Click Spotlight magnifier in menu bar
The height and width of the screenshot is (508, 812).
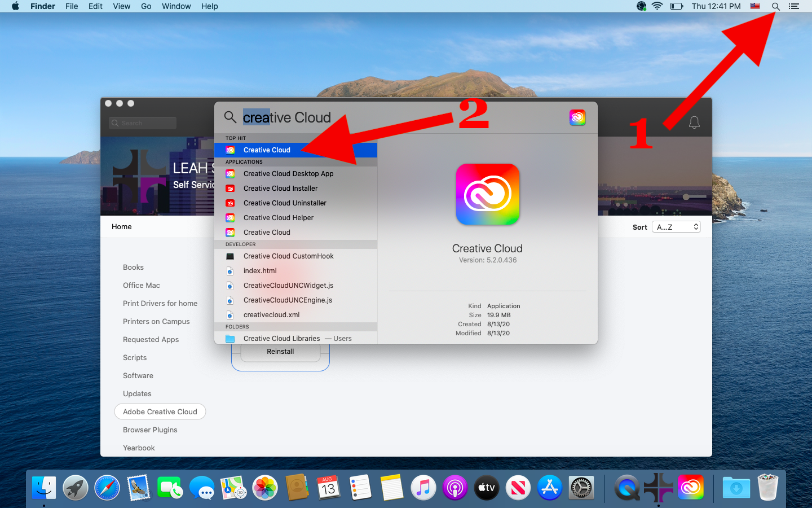tap(776, 6)
